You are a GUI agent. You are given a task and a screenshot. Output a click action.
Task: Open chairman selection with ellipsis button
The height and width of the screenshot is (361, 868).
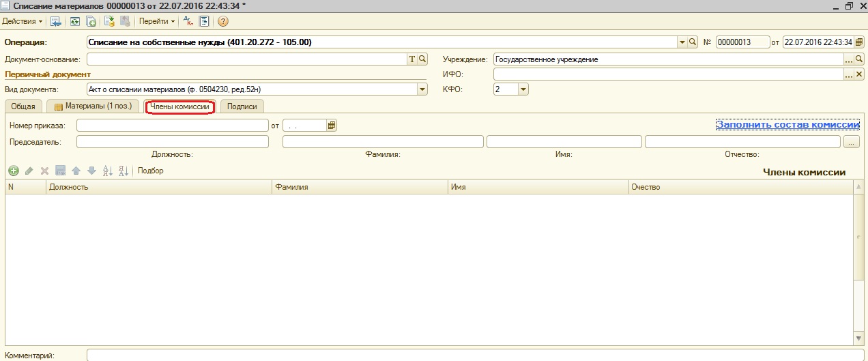852,142
